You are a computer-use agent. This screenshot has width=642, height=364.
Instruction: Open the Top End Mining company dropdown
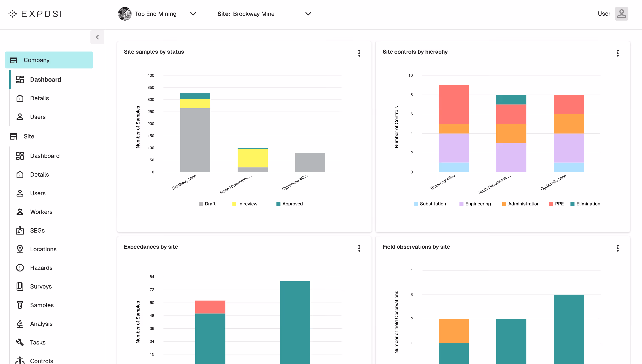(x=193, y=14)
